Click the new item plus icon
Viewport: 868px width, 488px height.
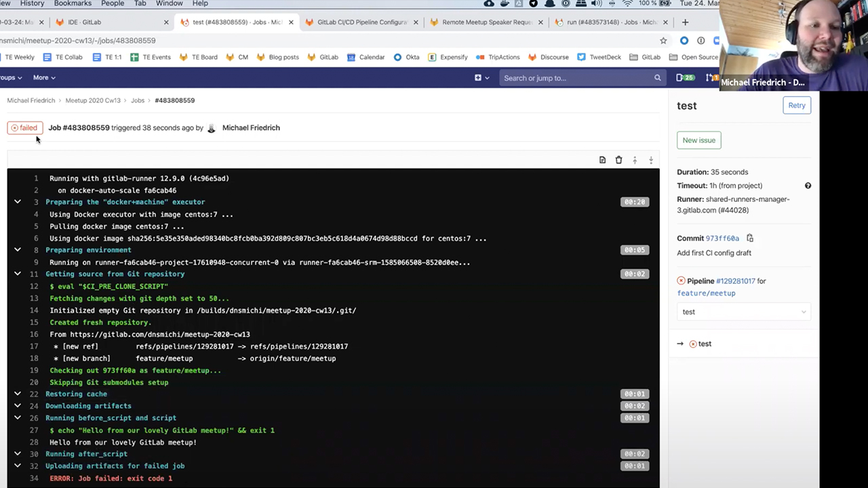481,78
